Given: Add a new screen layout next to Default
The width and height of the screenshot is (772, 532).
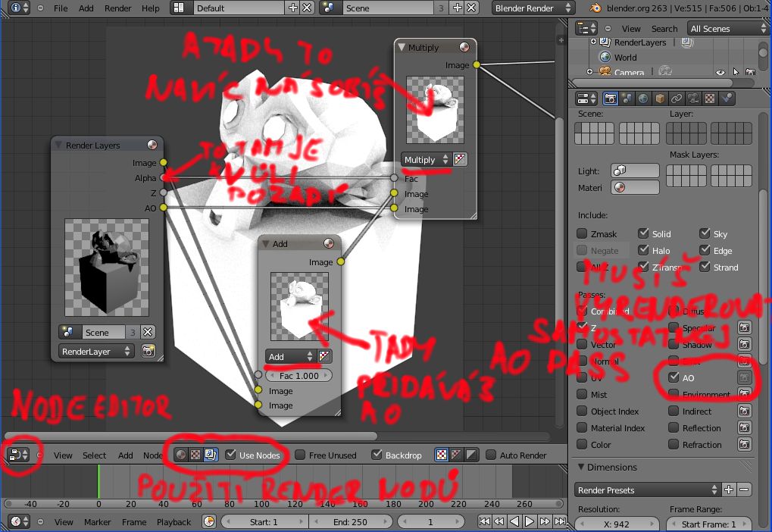Looking at the screenshot, I should pos(293,8).
